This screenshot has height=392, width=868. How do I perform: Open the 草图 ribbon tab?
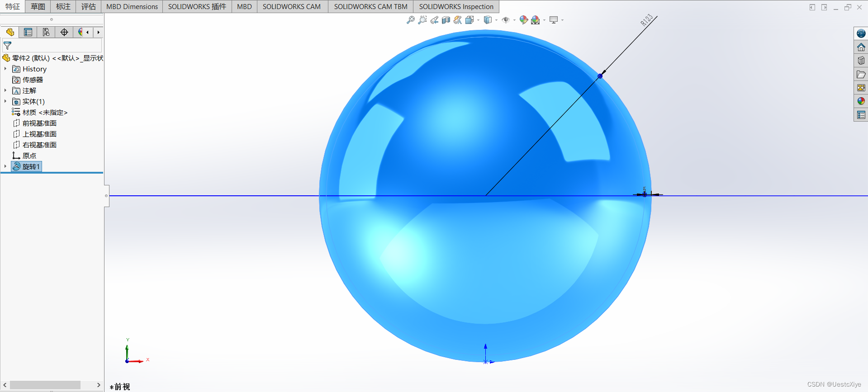click(x=38, y=6)
